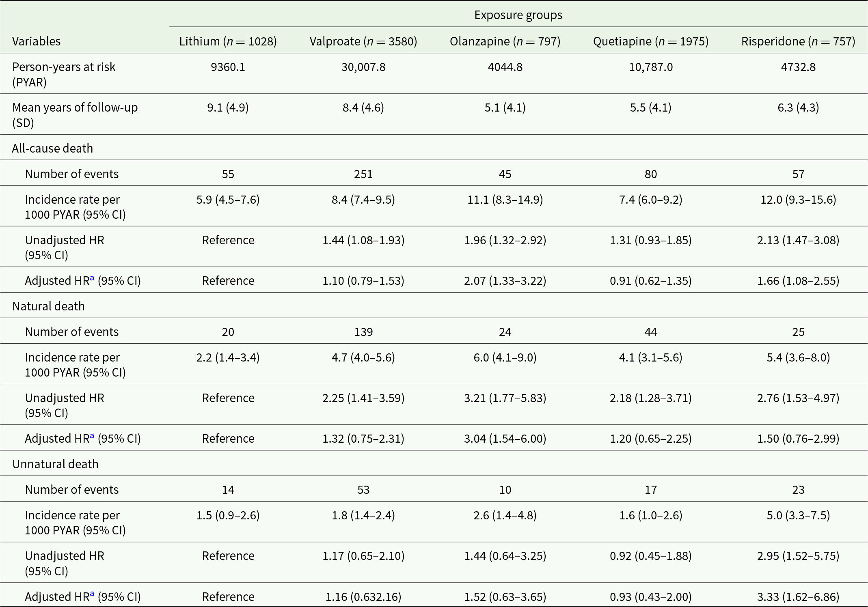Click the Lithium (n = 1028) column header
Viewport: 868px width, 607px height.
(228, 41)
